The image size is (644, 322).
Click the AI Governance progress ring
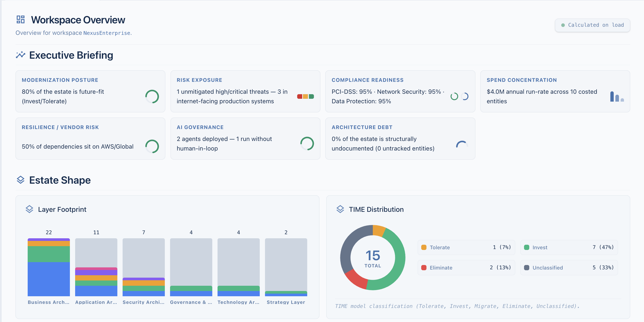pos(307,144)
